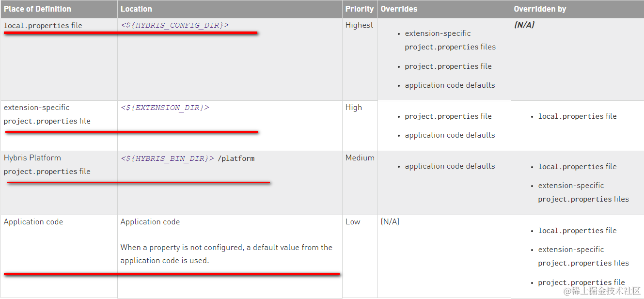Click "extension-specific project.properties files" in Highest row Overrides

point(450,40)
